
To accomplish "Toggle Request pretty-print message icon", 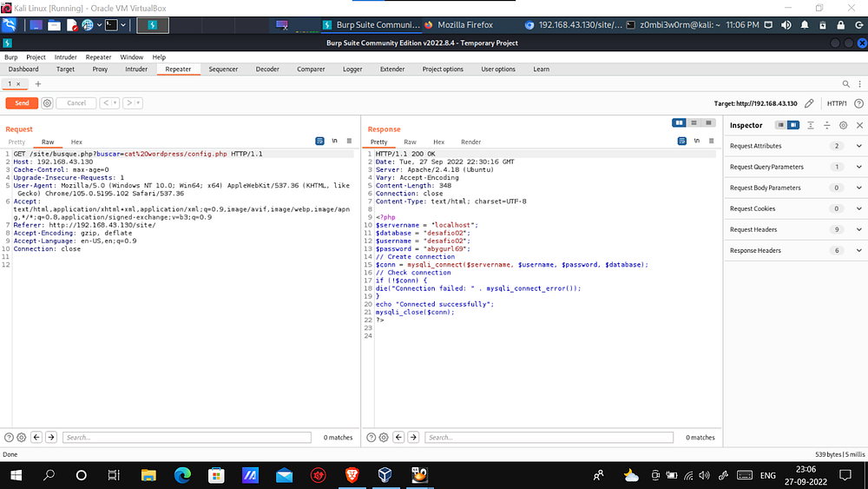I will (x=319, y=141).
